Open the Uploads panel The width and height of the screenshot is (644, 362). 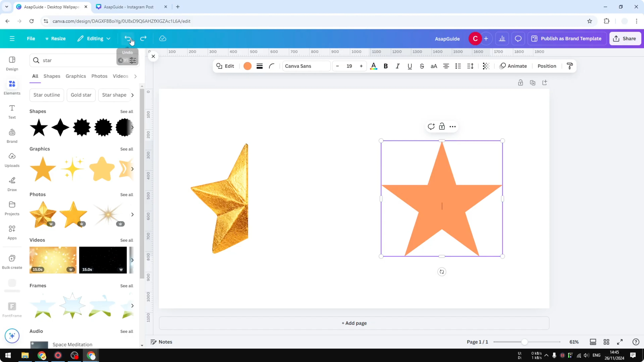point(12,159)
